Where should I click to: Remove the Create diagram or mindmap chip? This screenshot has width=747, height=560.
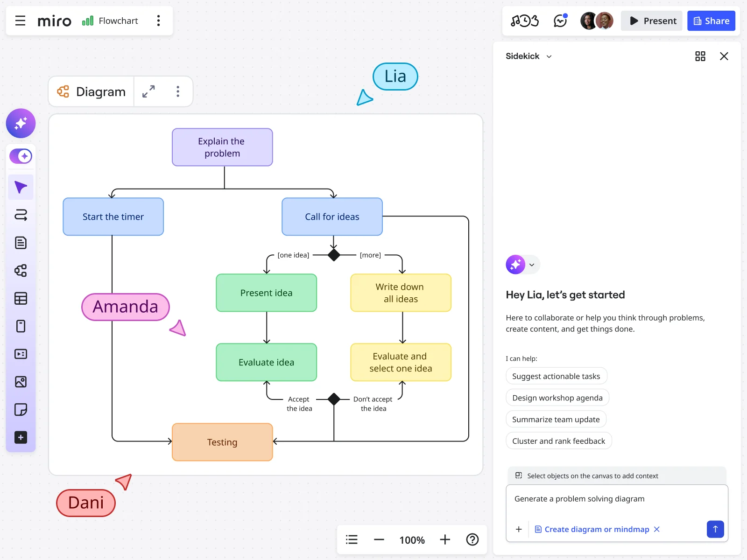click(x=657, y=529)
